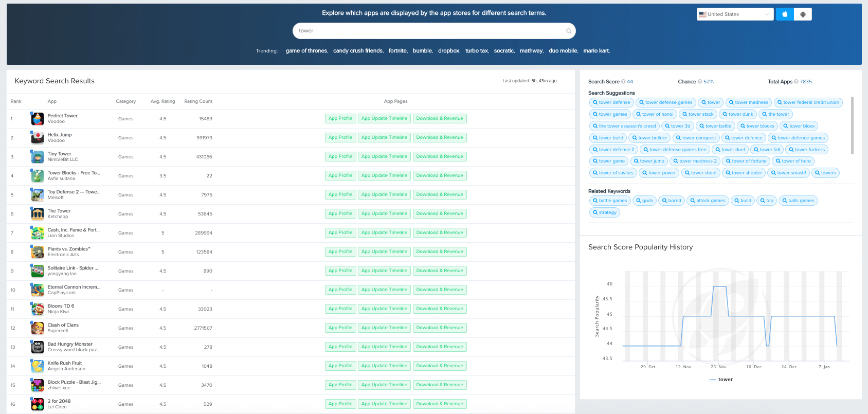Select tower defence games suggestion

click(x=798, y=138)
